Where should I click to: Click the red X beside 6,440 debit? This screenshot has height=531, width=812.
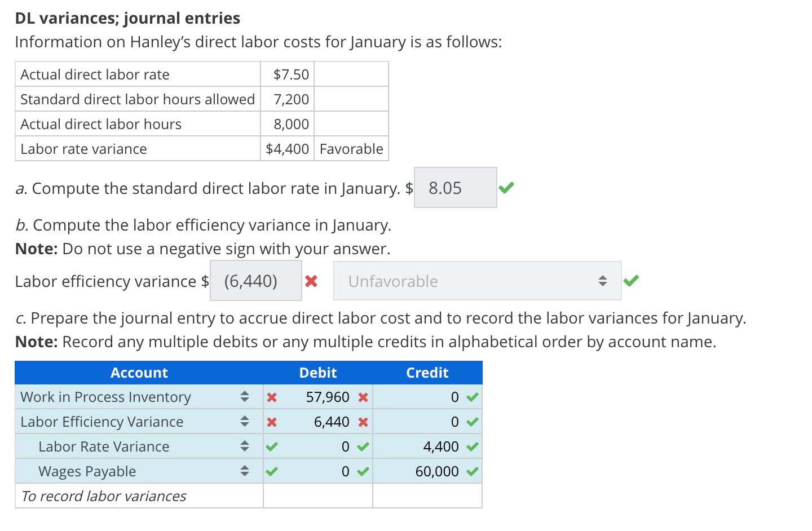pyautogui.click(x=363, y=421)
